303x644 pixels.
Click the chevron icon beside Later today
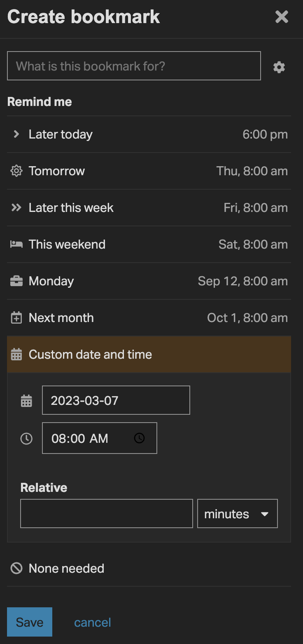click(16, 134)
